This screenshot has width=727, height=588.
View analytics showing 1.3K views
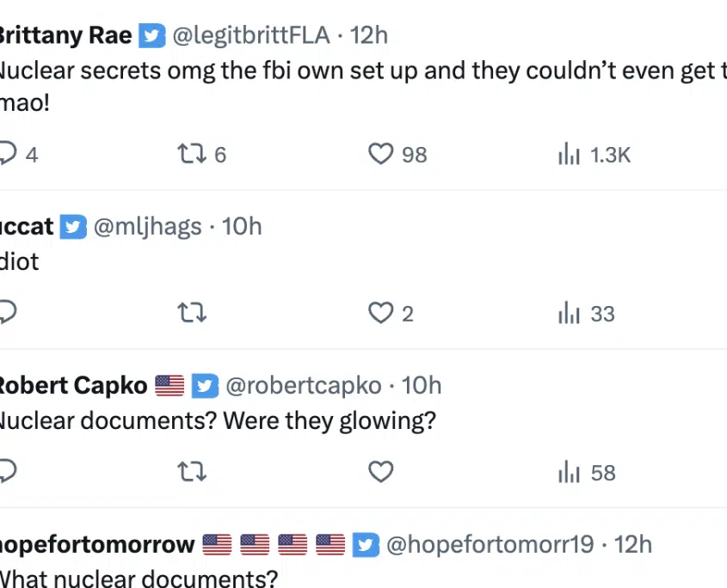tap(595, 155)
